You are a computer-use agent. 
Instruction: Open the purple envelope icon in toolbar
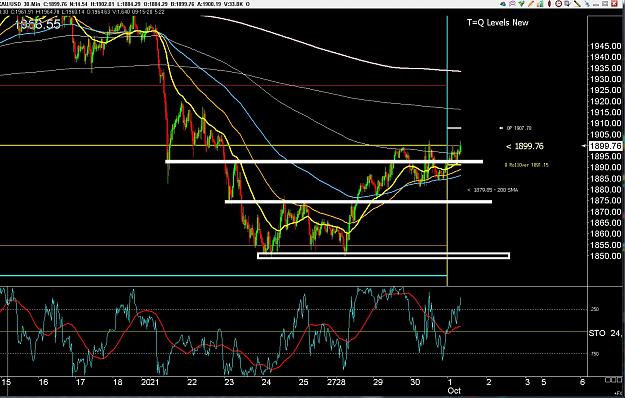tap(512, 4)
